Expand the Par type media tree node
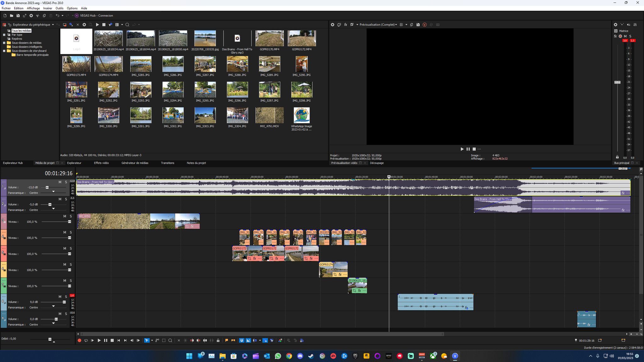The width and height of the screenshot is (644, 362). click(x=4, y=35)
